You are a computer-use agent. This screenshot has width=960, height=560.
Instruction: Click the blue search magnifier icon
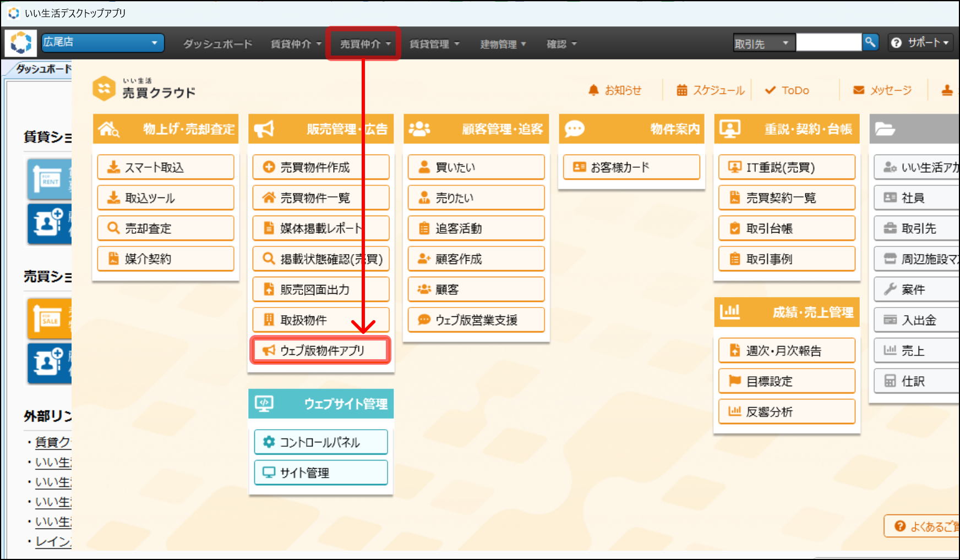point(870,42)
